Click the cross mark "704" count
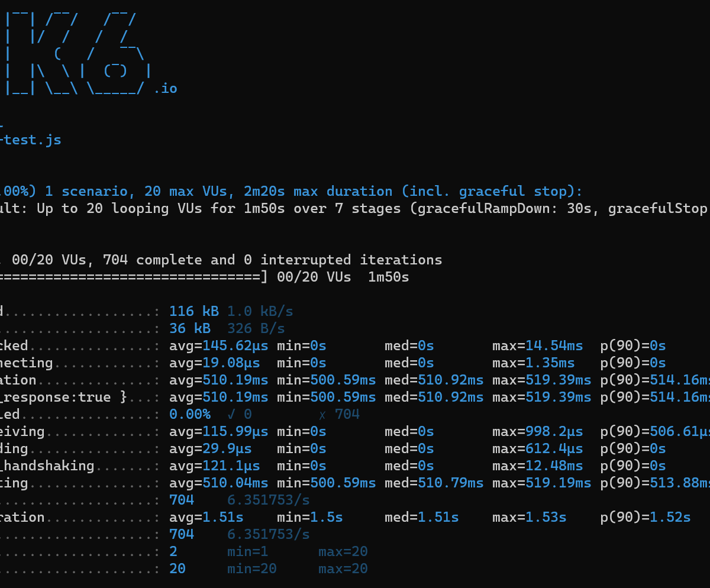 [347, 414]
